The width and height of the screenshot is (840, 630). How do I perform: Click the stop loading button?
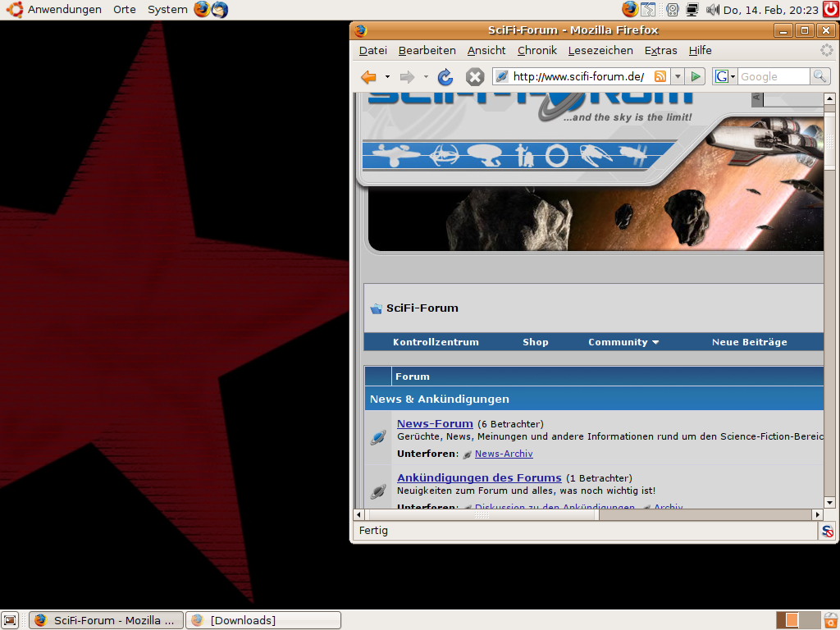[475, 77]
